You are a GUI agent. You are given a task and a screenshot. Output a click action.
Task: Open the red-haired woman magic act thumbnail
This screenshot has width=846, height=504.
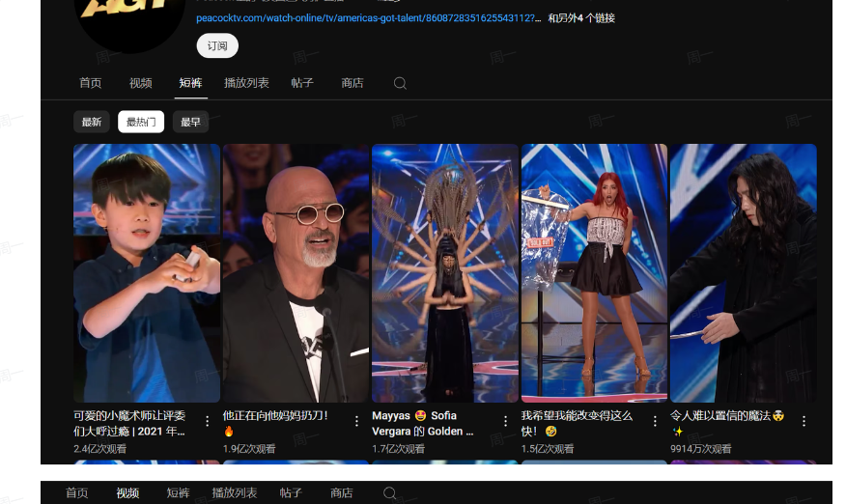pyautogui.click(x=594, y=272)
